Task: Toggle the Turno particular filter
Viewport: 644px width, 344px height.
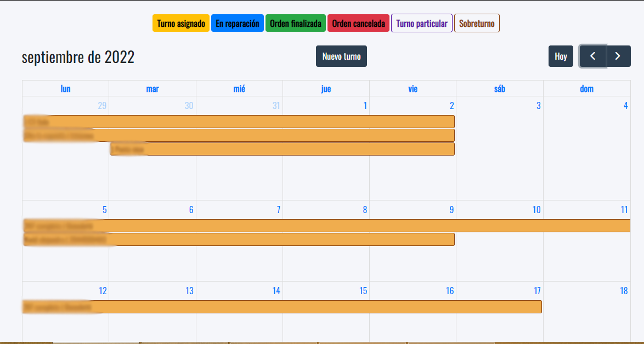Action: click(421, 23)
